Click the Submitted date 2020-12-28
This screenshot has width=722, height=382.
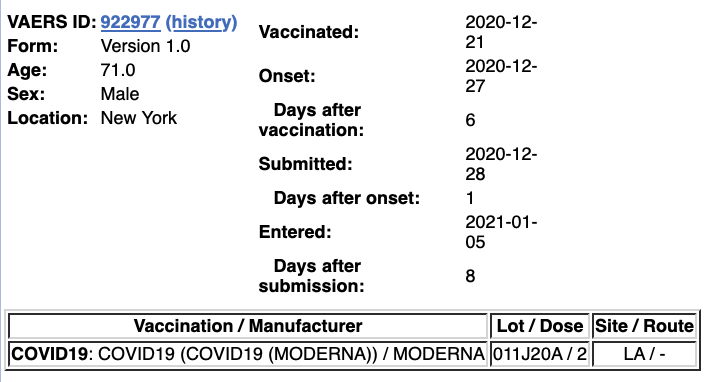501,164
